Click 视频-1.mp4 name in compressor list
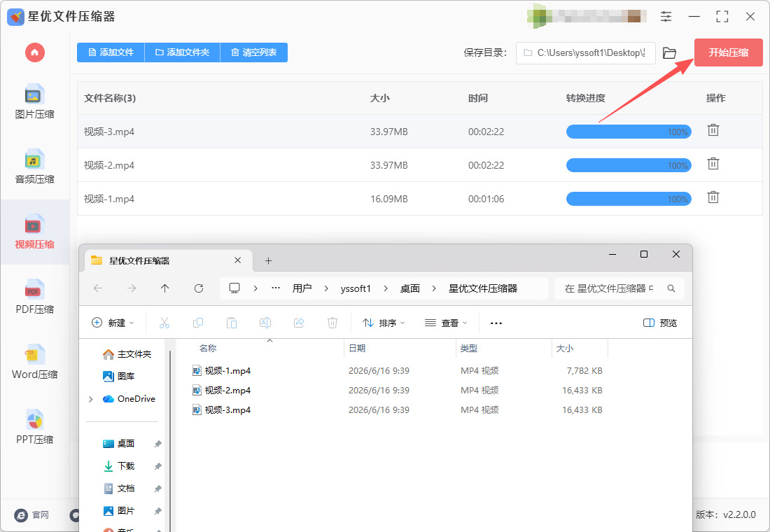 pos(109,199)
